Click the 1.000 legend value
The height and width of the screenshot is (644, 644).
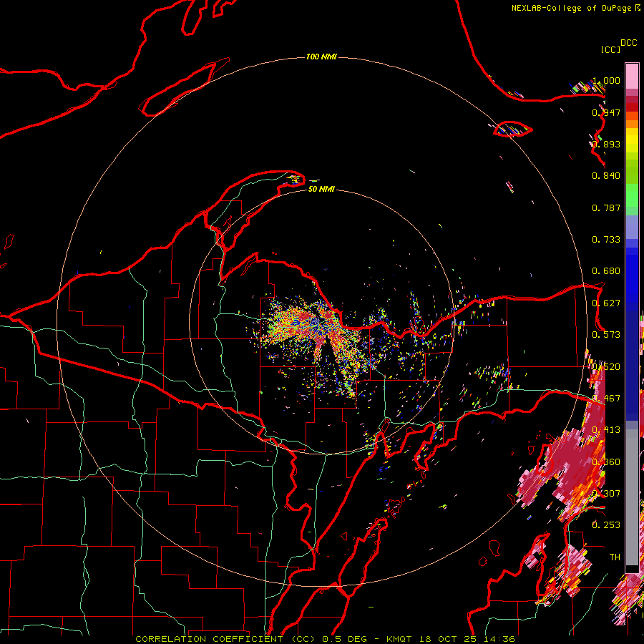pyautogui.click(x=606, y=80)
